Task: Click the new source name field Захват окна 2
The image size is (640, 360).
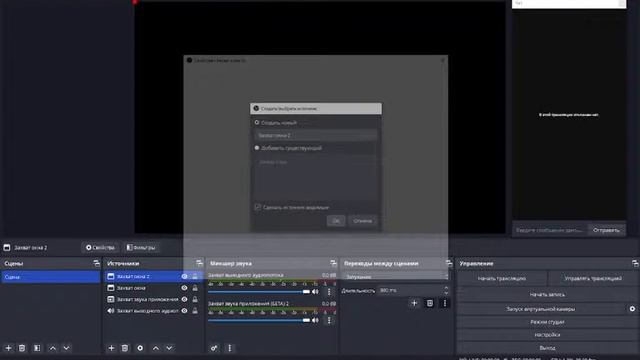Action: point(316,135)
